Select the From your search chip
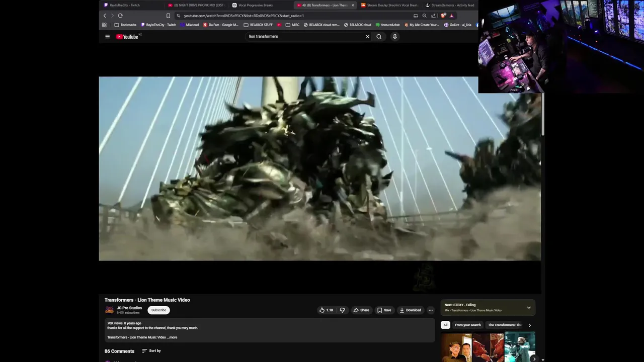The height and width of the screenshot is (362, 644). (x=468, y=325)
